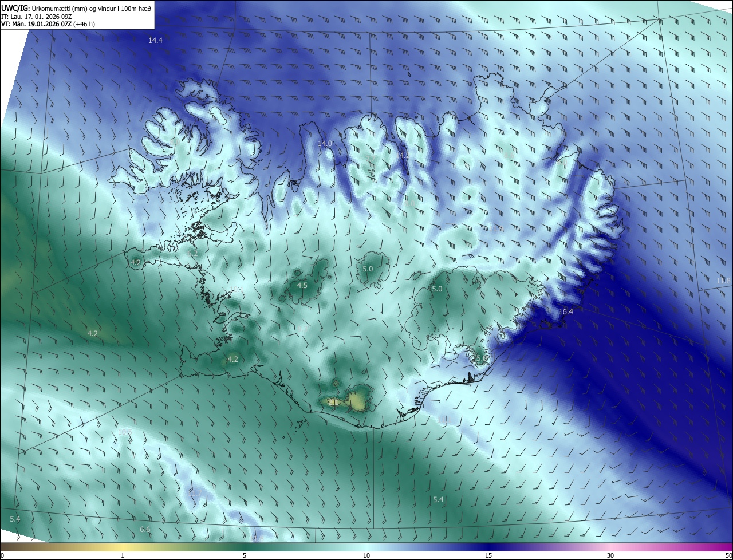Click the 11.8 value label on the map
This screenshot has width=733, height=560.
tap(724, 281)
